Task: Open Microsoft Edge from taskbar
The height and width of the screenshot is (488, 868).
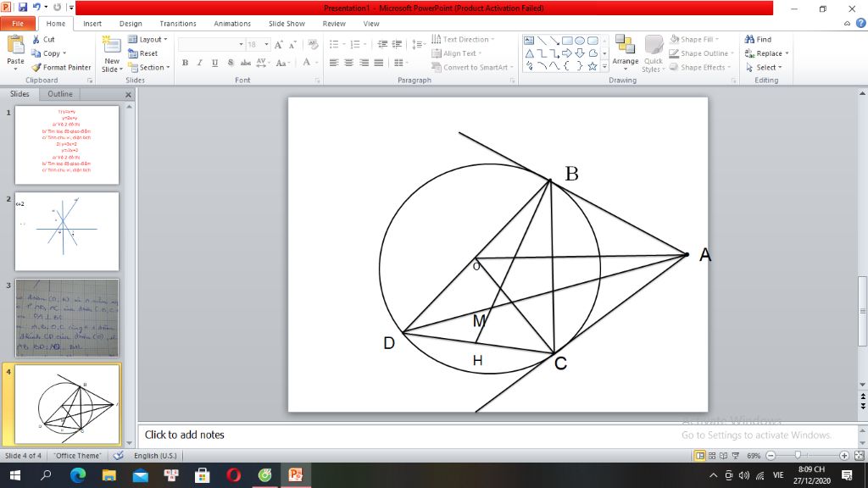Action: [78, 474]
